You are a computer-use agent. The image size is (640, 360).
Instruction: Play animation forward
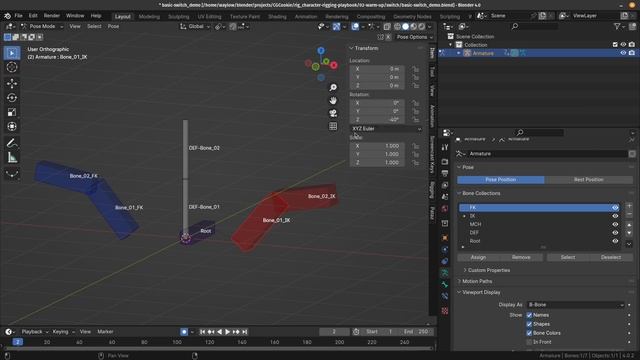tap(228, 332)
